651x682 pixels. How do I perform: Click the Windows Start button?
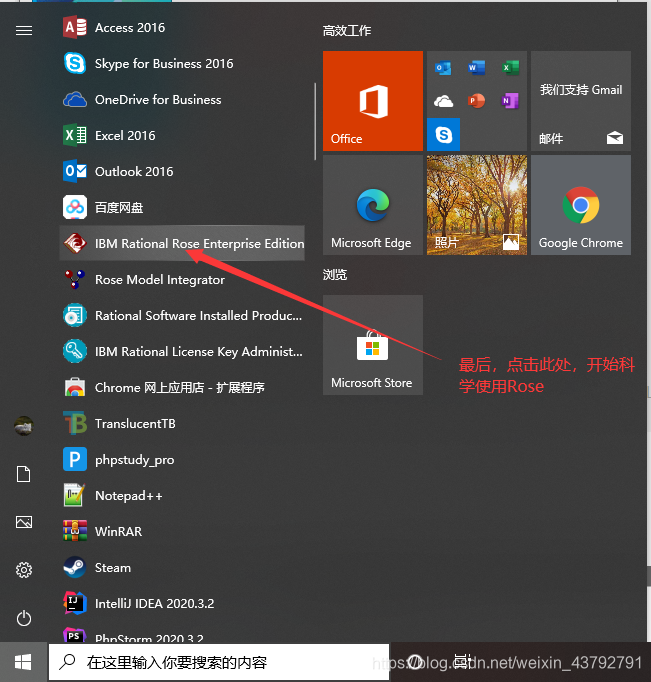tap(23, 662)
